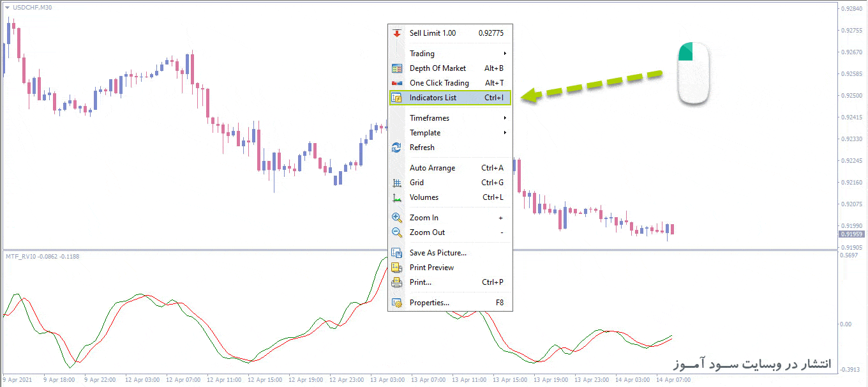Click the Print Preview icon
Viewport: 868px width, 387px height.
396,268
